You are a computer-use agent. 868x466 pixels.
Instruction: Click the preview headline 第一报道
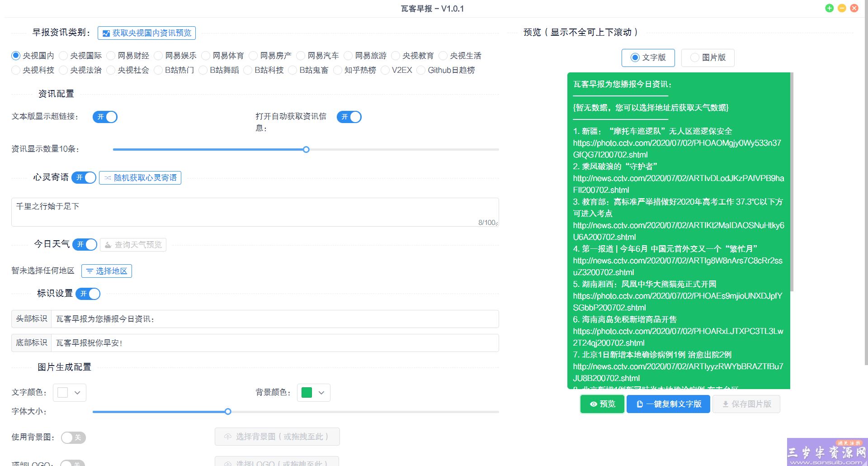coord(665,249)
